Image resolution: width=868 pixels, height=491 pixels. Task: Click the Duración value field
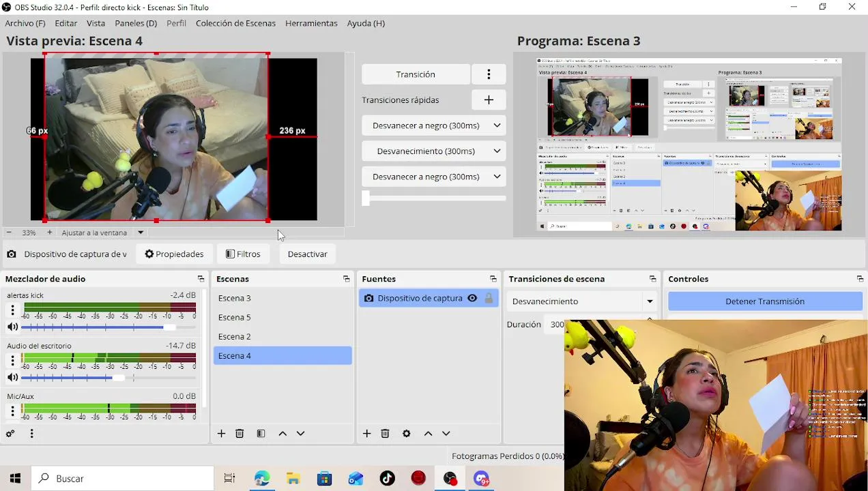[556, 325]
